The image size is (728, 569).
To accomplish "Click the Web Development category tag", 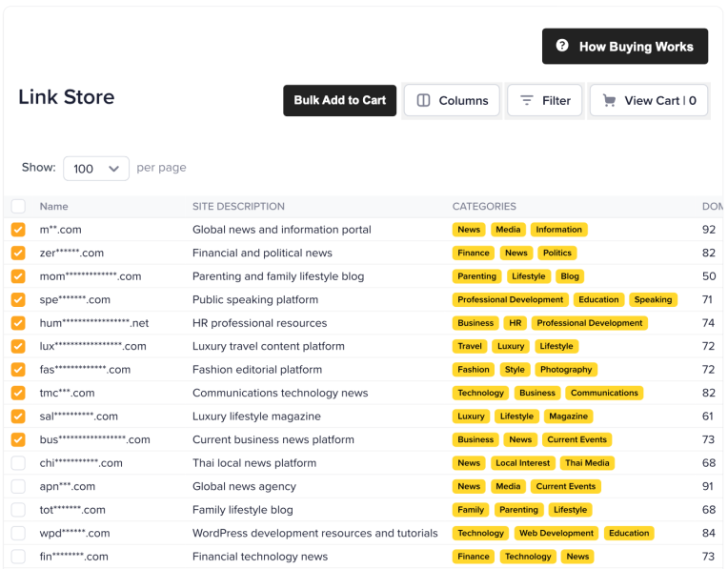I will pos(555,534).
